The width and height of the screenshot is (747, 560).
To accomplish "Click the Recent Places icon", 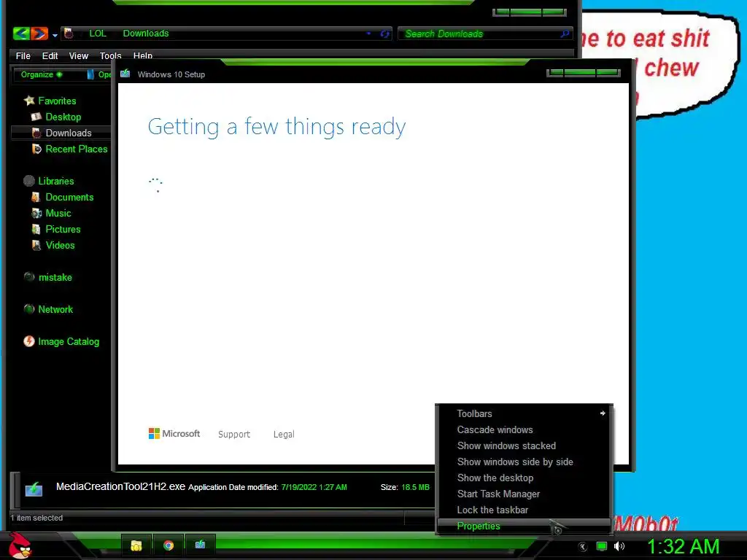I will [36, 149].
